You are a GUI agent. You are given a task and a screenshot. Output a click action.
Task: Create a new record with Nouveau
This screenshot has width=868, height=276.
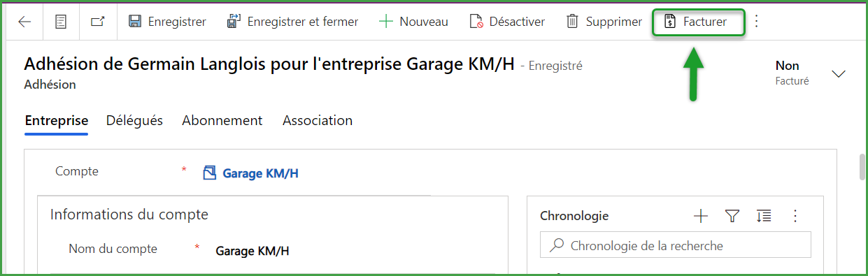coord(413,22)
